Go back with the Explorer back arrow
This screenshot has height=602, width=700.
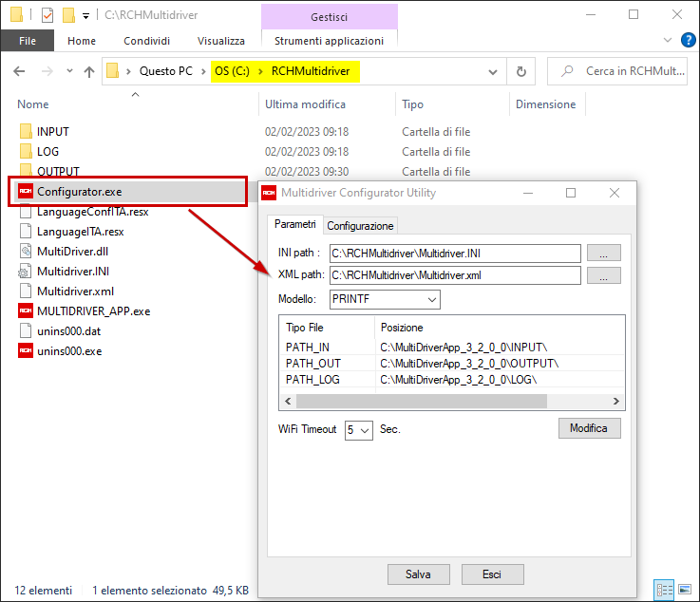tap(19, 71)
